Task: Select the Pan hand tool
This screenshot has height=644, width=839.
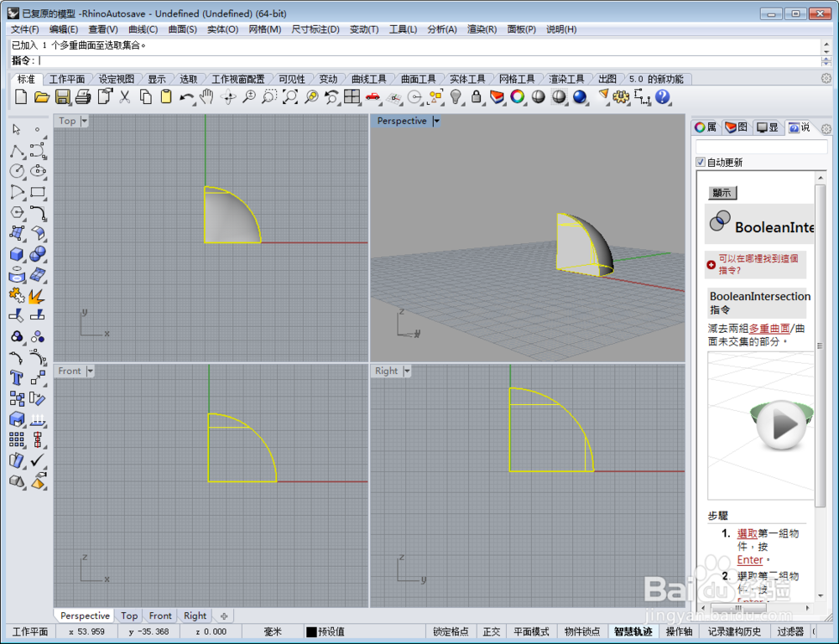Action: pyautogui.click(x=206, y=96)
